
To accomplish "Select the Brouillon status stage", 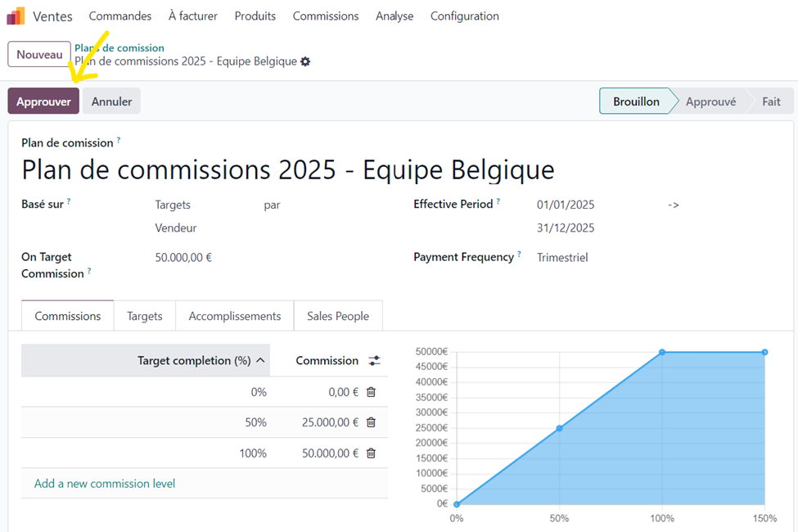I will 636,101.
